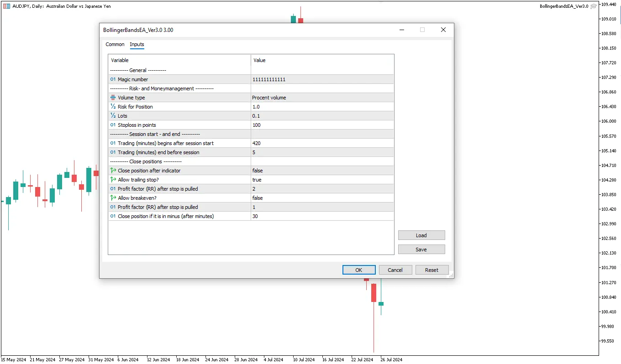Save inputs with the Save button

point(421,250)
